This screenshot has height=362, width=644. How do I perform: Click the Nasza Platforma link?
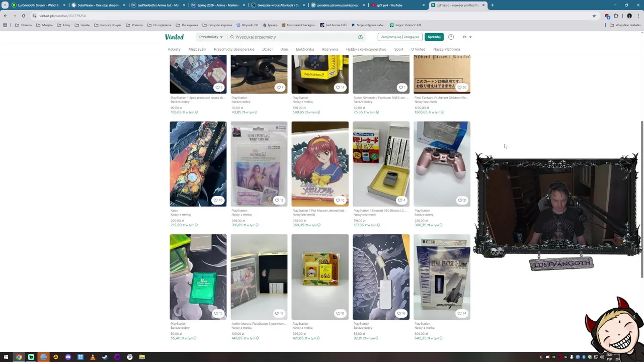447,49
